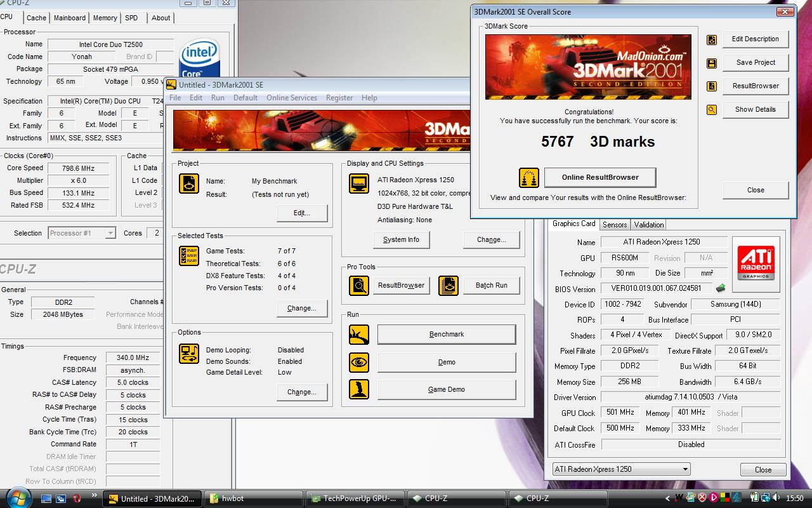Switch to the SPD tab in CPU-Z
812x508 pixels.
pos(131,18)
